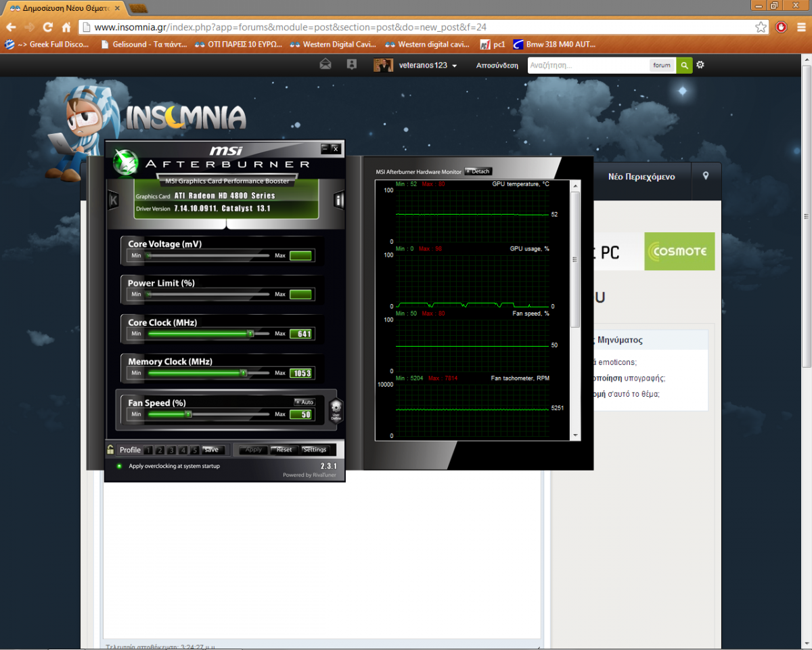Open advanced search gear icon
The height and width of the screenshot is (650, 812).
coord(700,65)
